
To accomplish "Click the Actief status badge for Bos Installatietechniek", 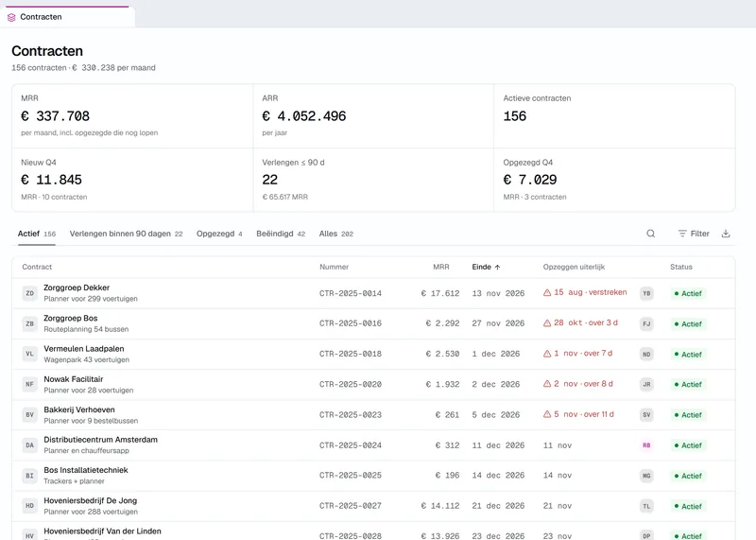I will point(688,476).
